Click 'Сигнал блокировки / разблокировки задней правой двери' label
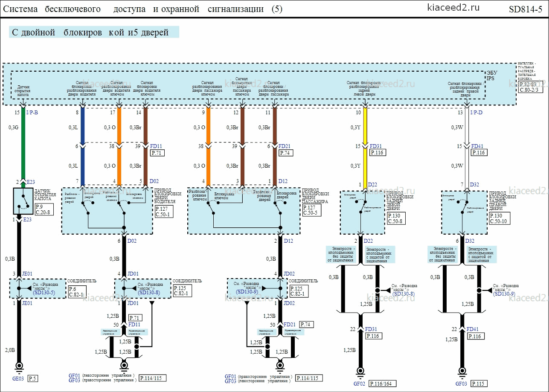Viewport: 549px width, 392px height. (465, 89)
